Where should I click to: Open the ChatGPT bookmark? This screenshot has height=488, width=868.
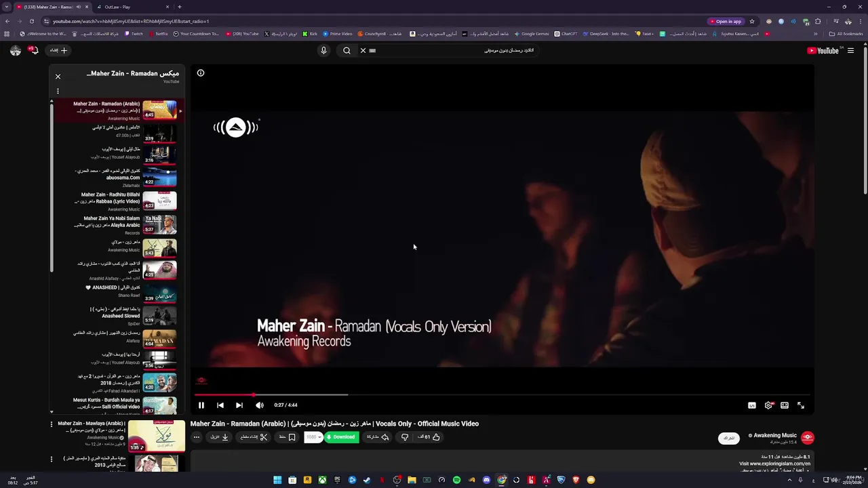[566, 34]
